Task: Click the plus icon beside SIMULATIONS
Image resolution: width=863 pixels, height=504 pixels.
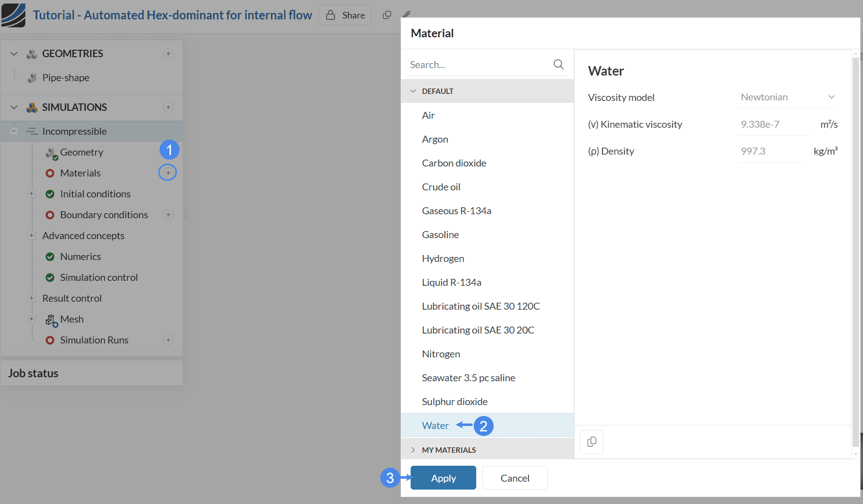Action: click(x=169, y=107)
